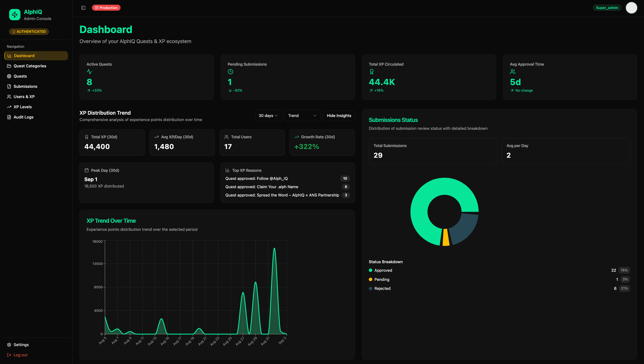This screenshot has width=644, height=364.
Task: Click the Active Quests card value 8
Action: (x=89, y=82)
